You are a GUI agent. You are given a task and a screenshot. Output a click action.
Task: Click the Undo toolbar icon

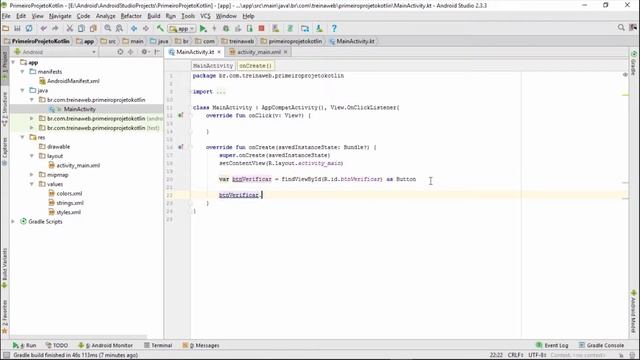pos(43,29)
